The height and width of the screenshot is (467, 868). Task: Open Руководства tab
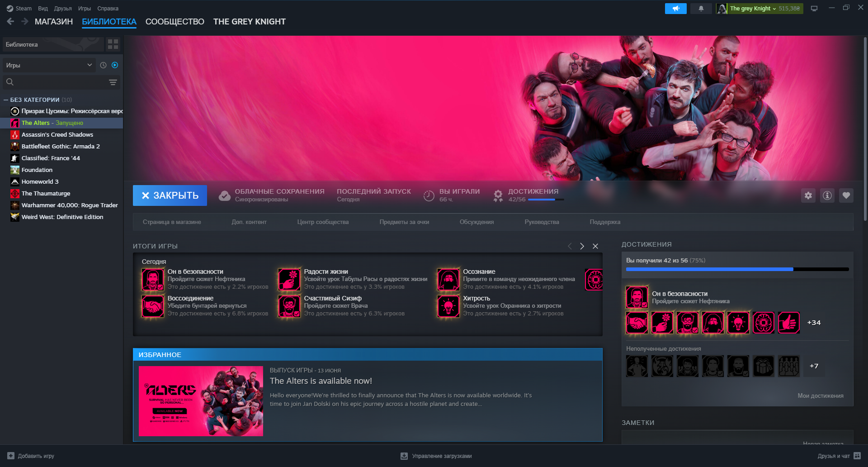(x=542, y=222)
